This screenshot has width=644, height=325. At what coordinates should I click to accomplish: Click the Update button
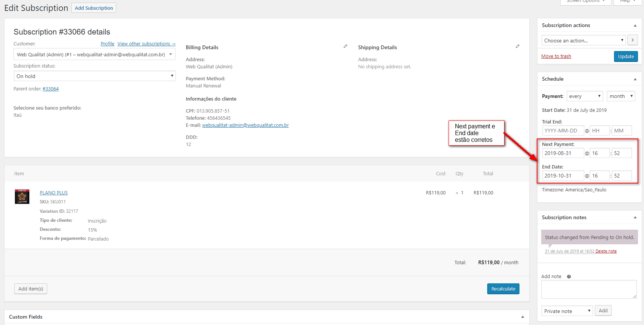pos(626,57)
